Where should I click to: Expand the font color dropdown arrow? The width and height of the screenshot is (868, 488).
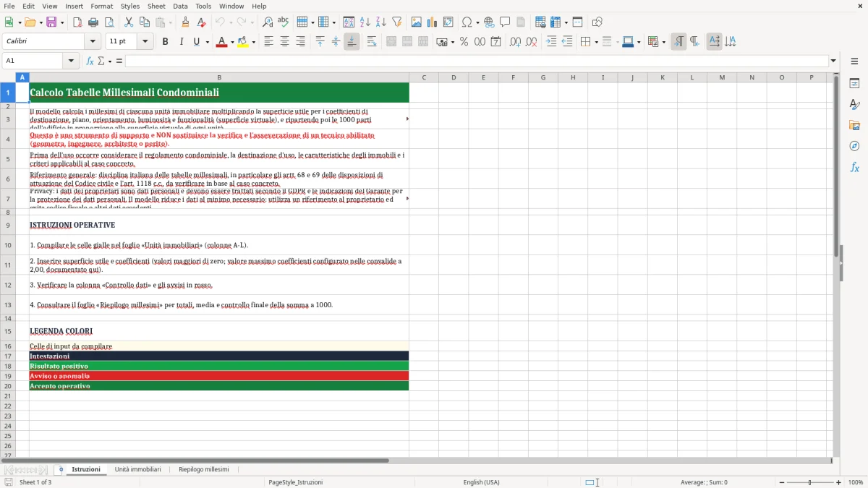[x=231, y=42]
